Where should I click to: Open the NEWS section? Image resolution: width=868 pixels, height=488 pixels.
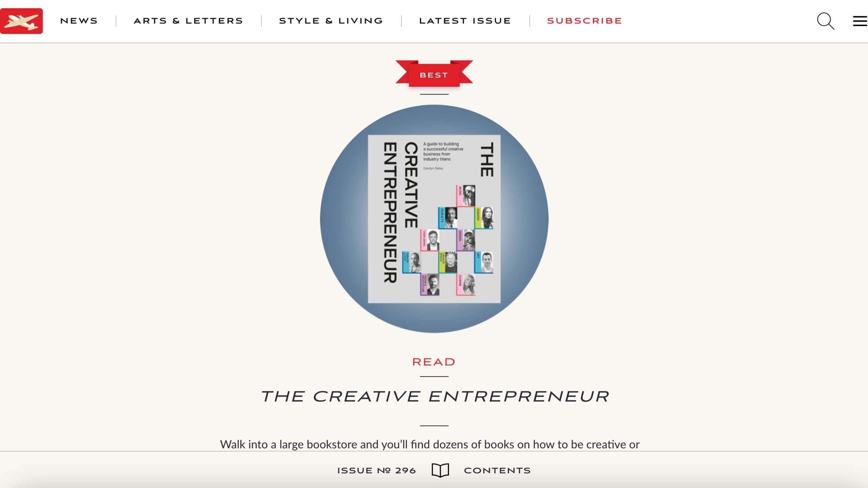(79, 20)
